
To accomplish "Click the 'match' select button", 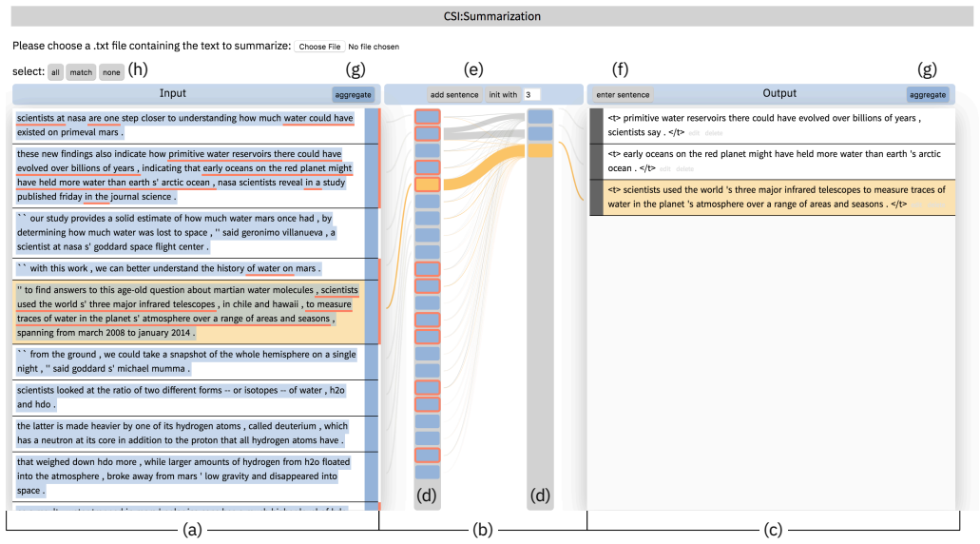I will (x=81, y=72).
